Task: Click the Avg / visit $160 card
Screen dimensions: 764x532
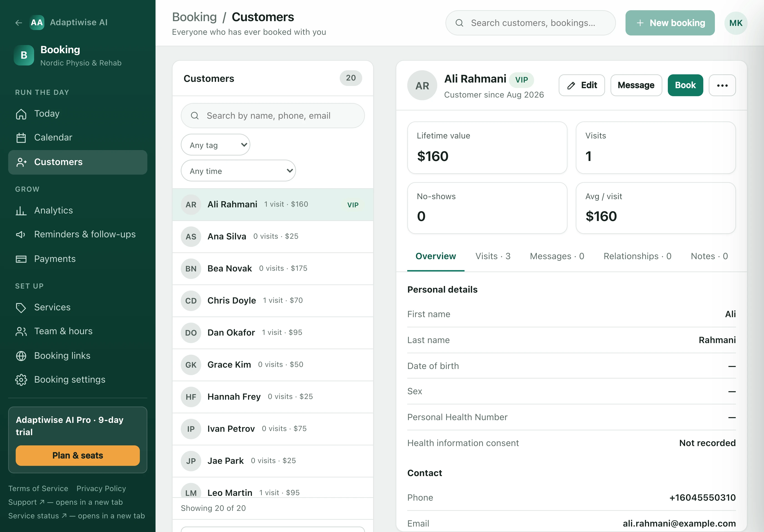Action: click(x=656, y=208)
